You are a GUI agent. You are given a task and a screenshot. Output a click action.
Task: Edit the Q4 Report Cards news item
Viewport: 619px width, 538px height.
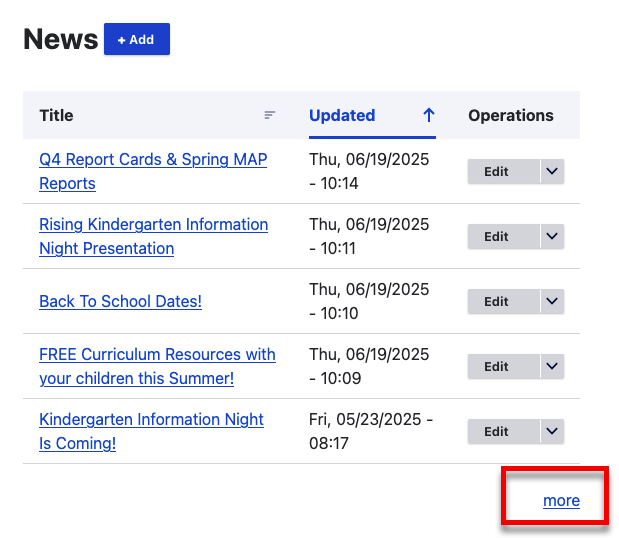[497, 172]
